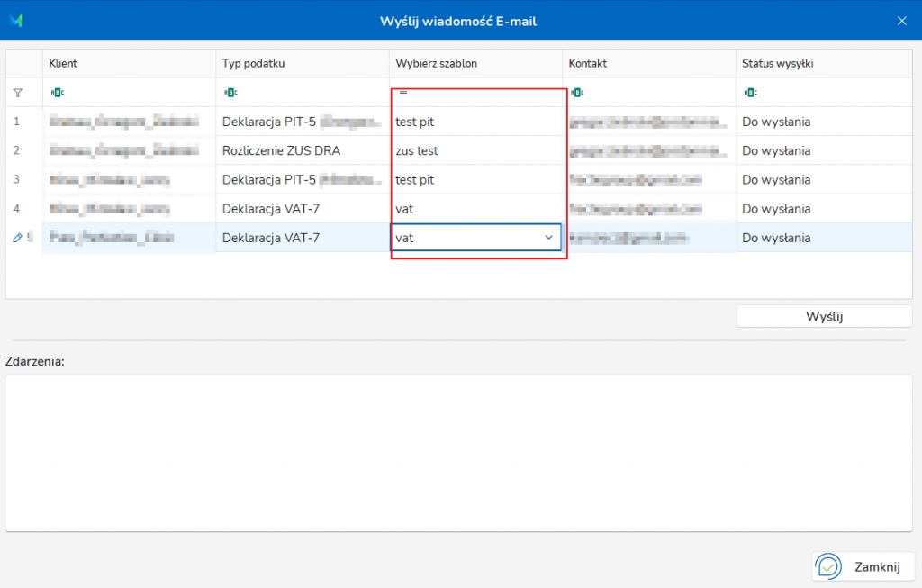Click equals filter operator under Wybierz szablon

coord(403,93)
